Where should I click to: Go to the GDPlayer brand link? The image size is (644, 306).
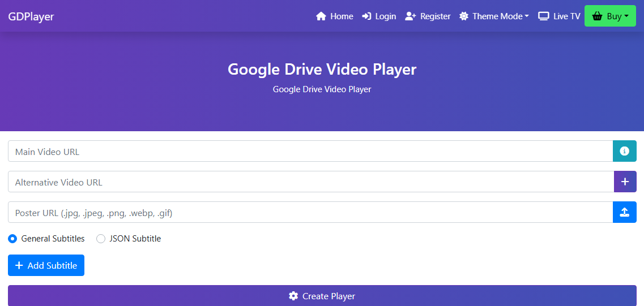tap(31, 16)
